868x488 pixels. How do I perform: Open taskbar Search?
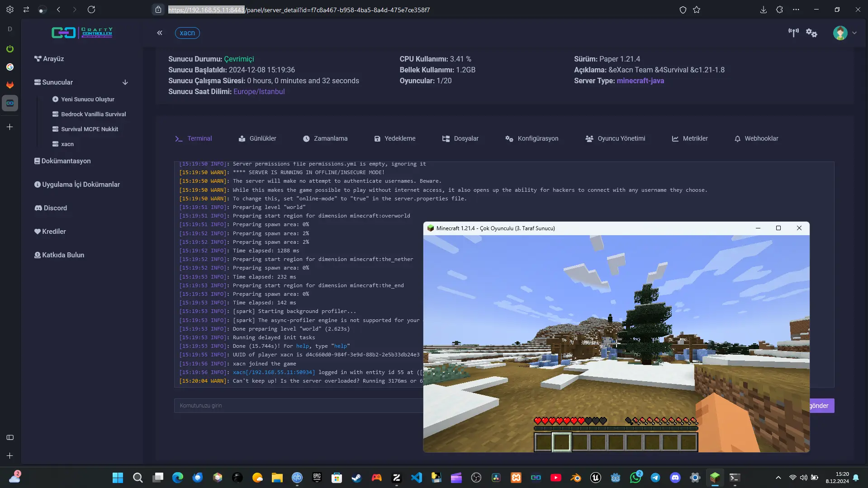138,478
